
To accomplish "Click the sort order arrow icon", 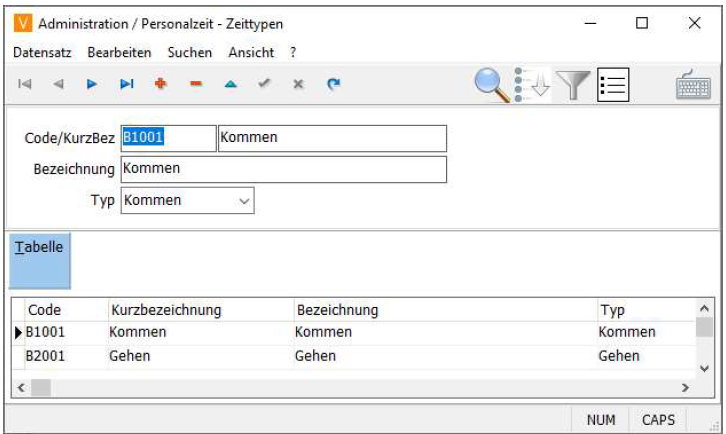I will click(532, 85).
